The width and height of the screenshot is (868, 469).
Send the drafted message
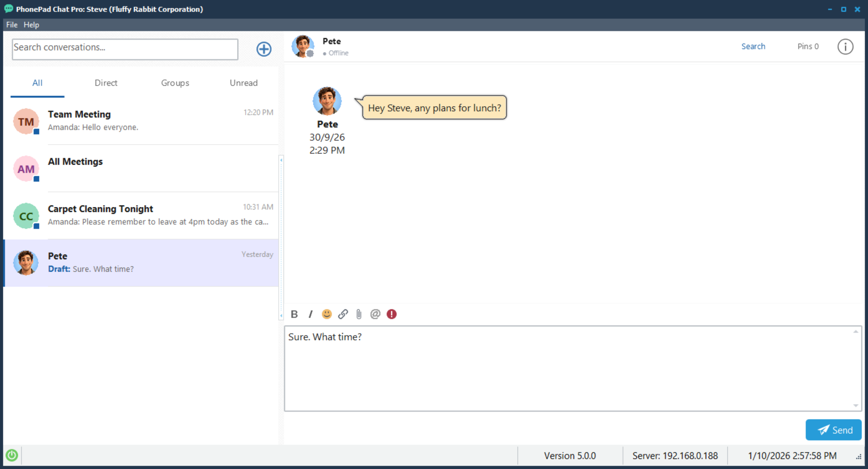(x=833, y=430)
